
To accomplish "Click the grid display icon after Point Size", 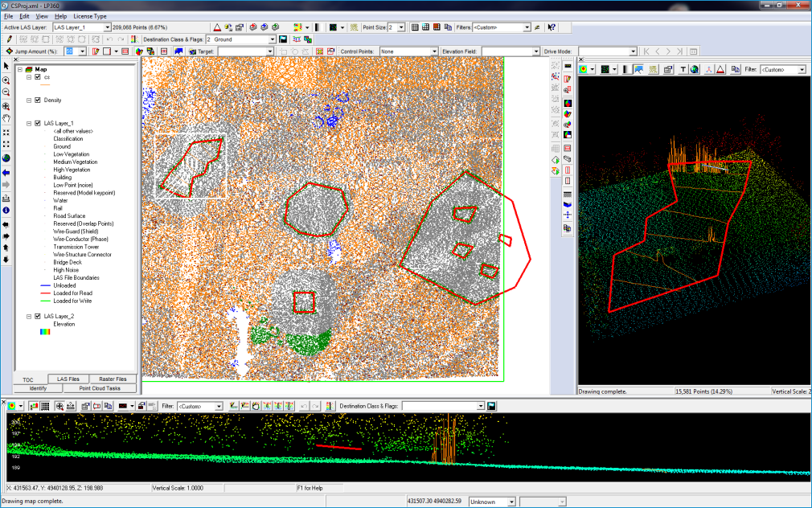I will click(415, 27).
